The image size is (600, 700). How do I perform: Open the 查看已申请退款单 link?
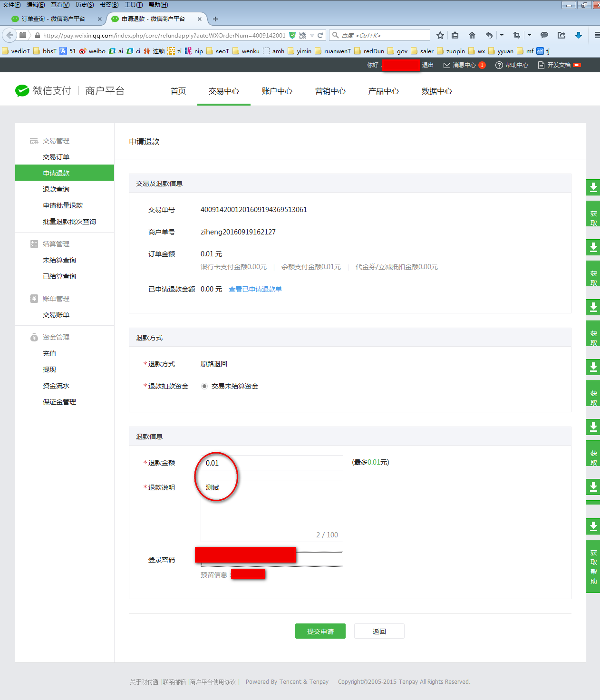[255, 289]
